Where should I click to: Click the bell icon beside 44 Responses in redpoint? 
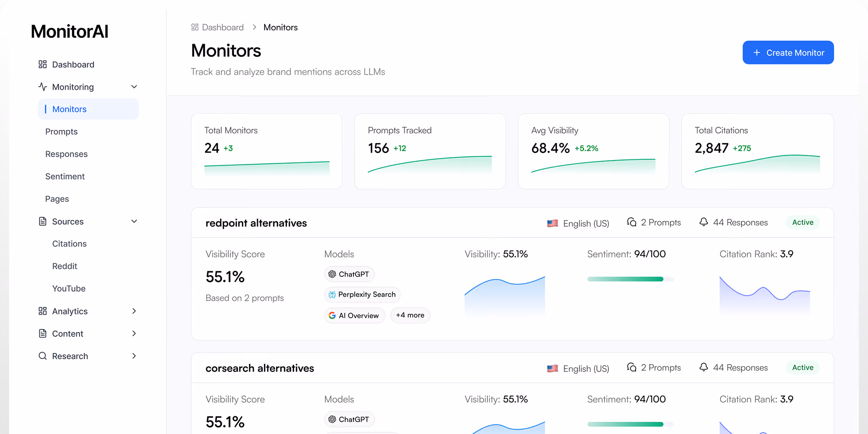click(703, 222)
